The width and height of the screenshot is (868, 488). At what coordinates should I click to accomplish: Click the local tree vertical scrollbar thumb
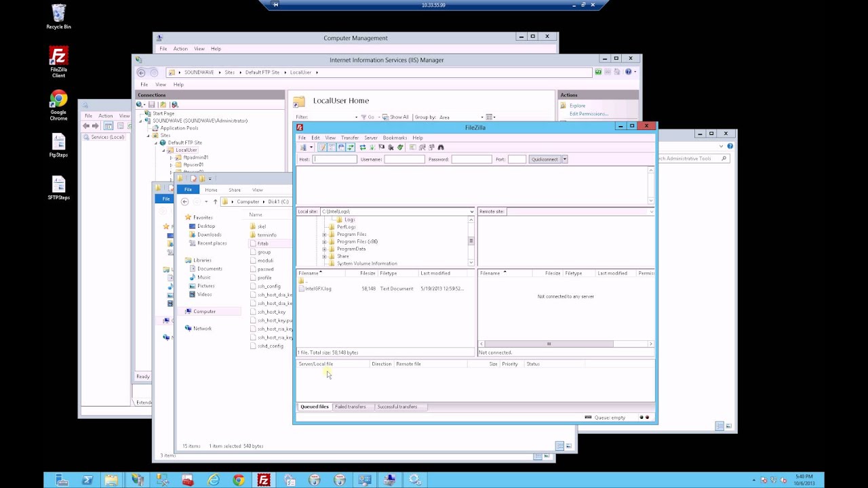(471, 241)
